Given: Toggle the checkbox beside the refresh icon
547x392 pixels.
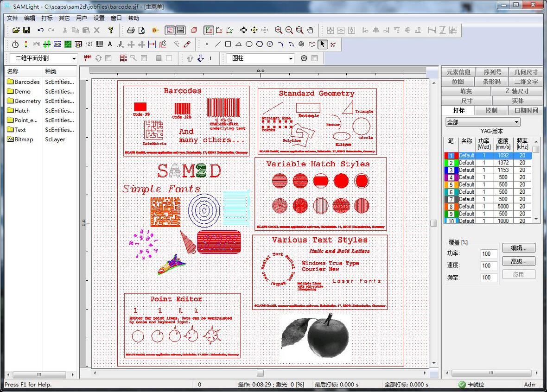Looking at the screenshot, I should click(x=108, y=58).
